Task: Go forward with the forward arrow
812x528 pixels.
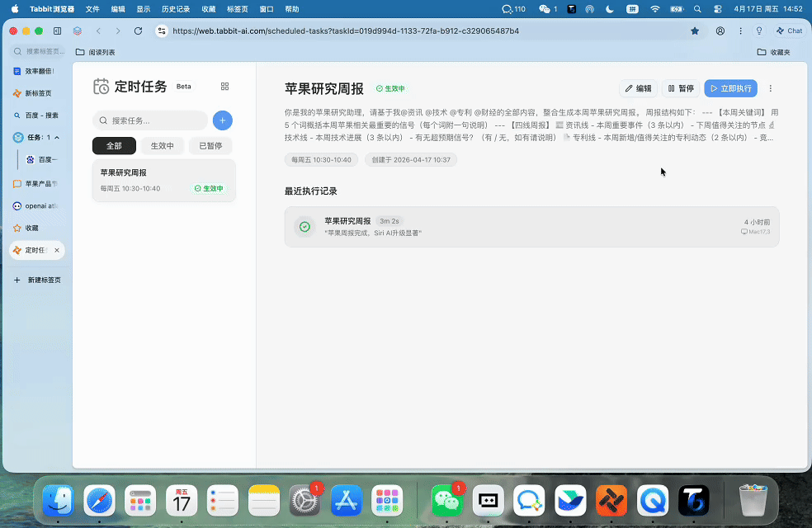Action: click(118, 31)
